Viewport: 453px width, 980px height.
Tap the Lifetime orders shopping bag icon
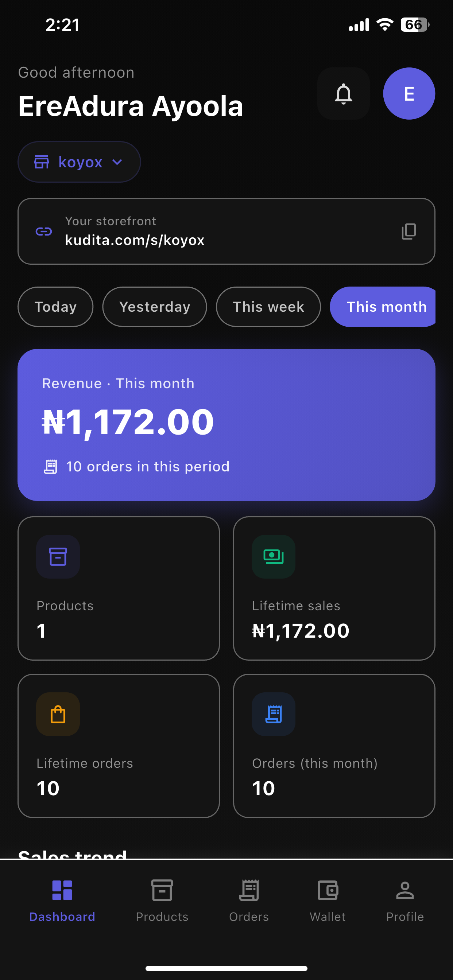tap(58, 714)
